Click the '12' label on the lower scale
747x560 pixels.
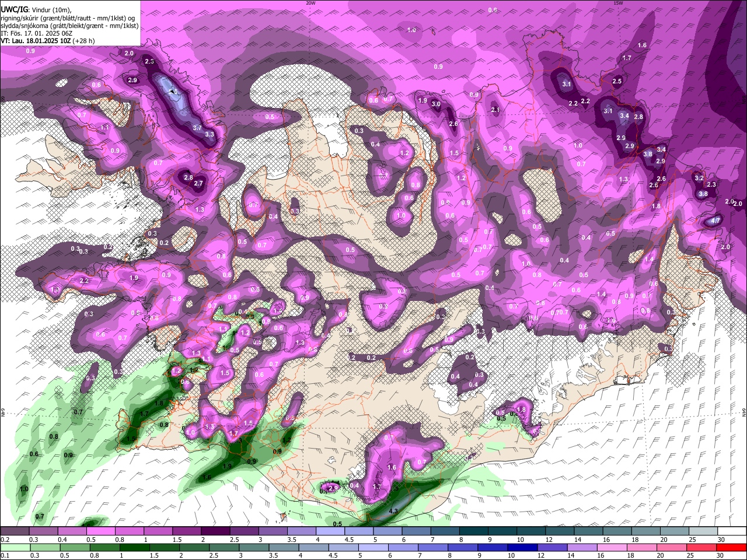(x=540, y=556)
